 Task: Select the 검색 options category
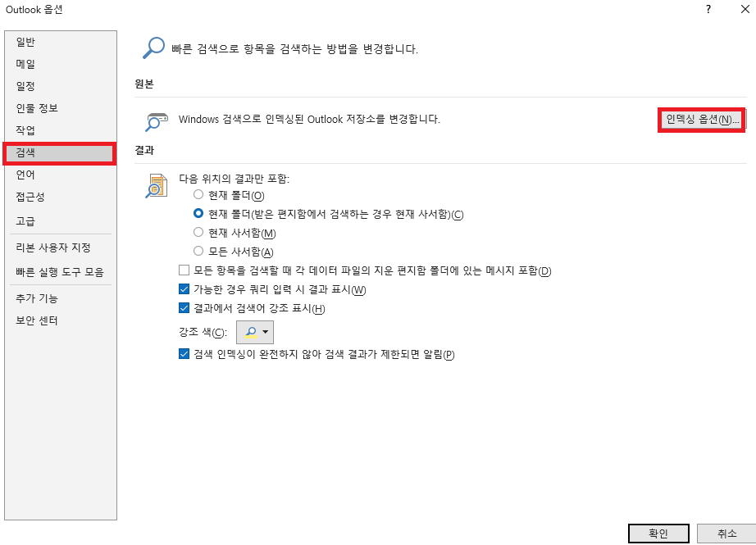click(x=61, y=153)
